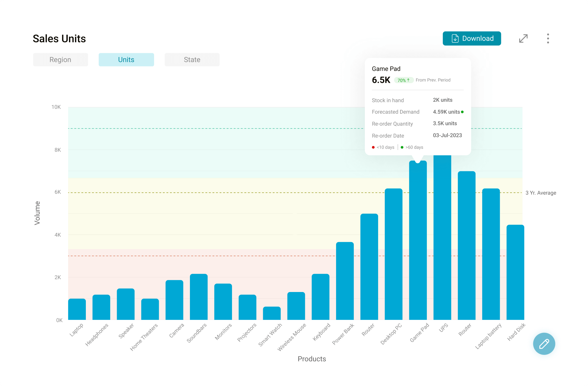
Task: Select the Camera bar
Action: coord(174,300)
